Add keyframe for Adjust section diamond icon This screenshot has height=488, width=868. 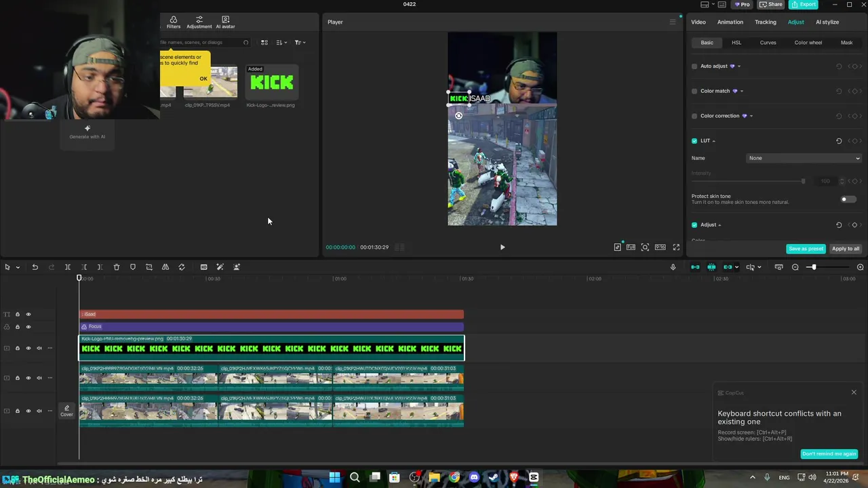click(854, 225)
